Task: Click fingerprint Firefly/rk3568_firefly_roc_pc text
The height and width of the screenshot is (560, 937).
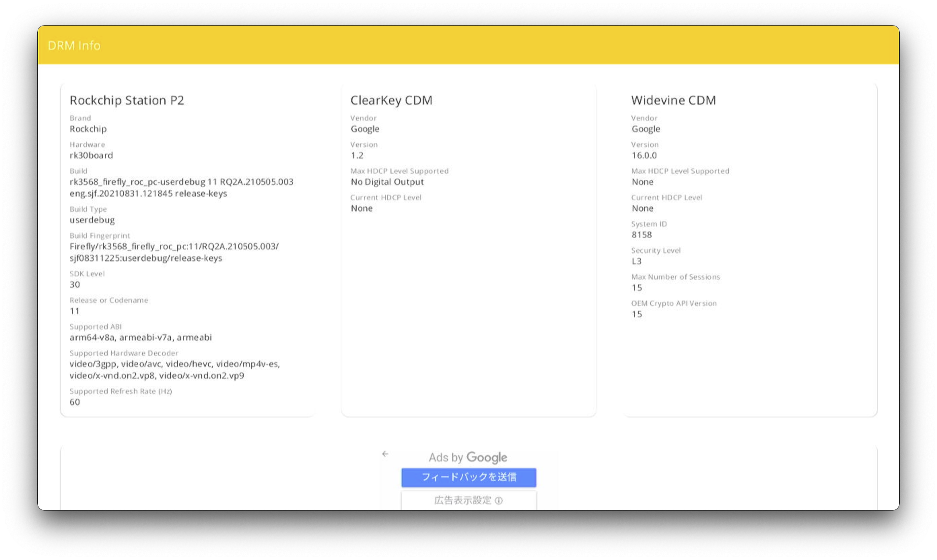Action: pyautogui.click(x=174, y=252)
